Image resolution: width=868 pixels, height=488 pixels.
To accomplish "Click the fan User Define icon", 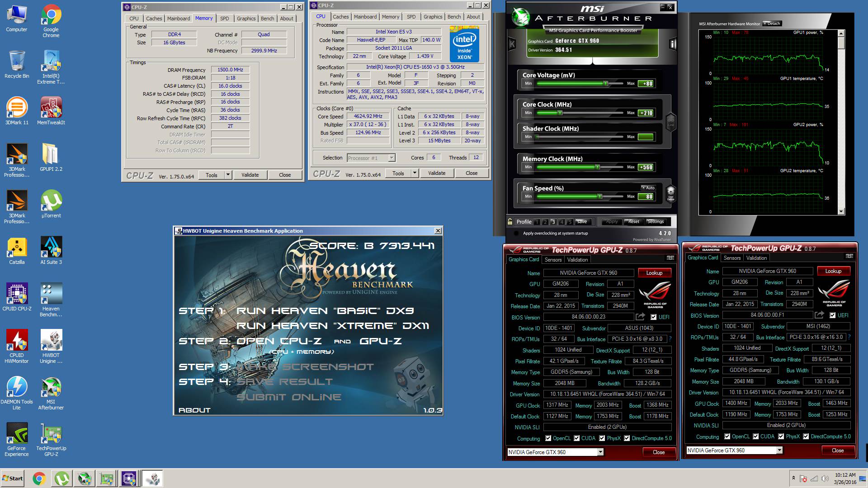I will click(x=671, y=193).
